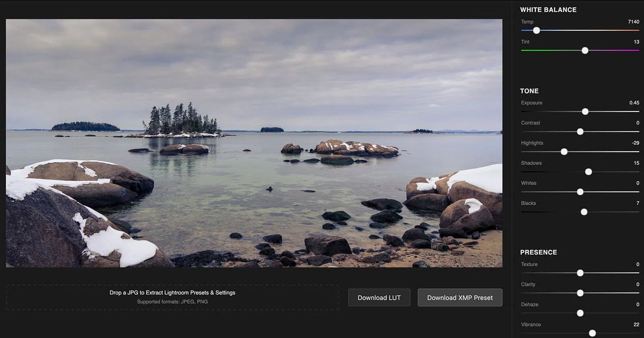Click the Temp slider handle
This screenshot has height=338, width=644.
(537, 31)
